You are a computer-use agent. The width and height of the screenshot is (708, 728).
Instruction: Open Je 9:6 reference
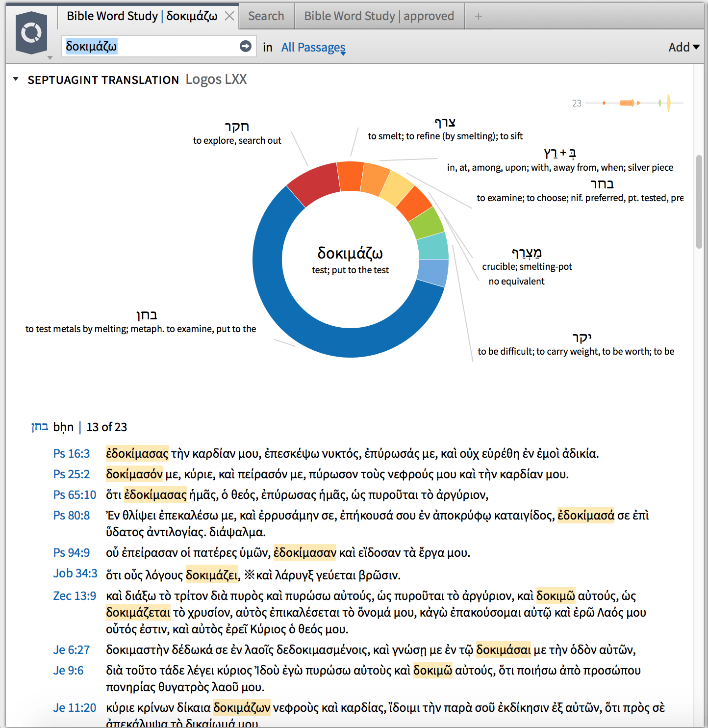tap(68, 670)
